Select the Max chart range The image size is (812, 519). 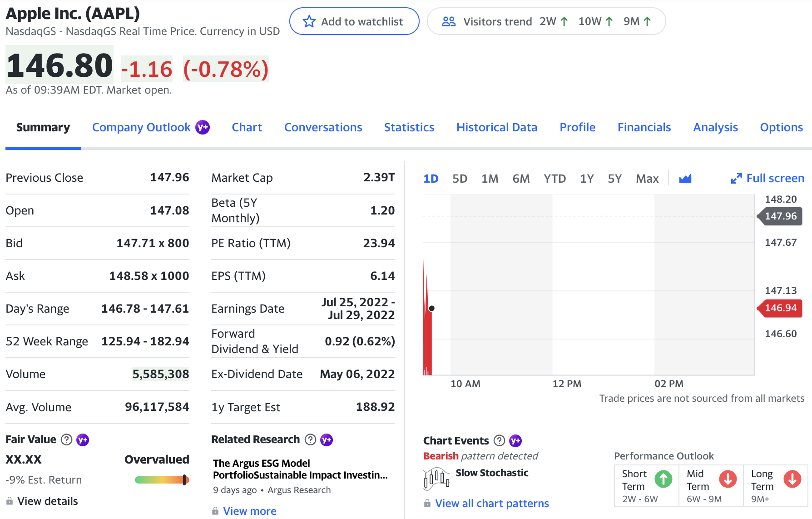(648, 179)
